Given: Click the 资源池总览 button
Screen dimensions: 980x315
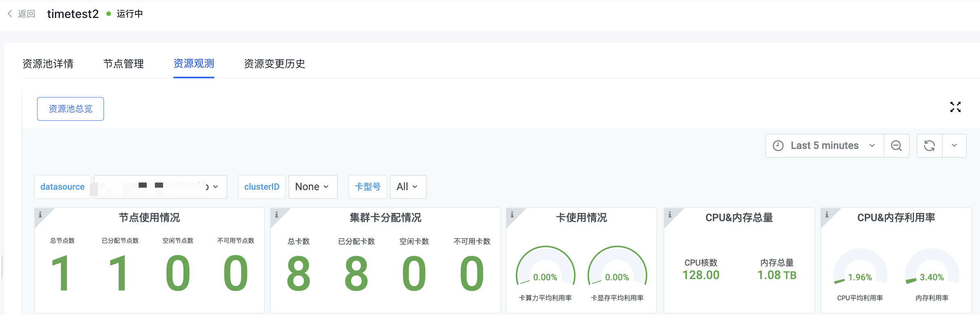Looking at the screenshot, I should (x=71, y=109).
